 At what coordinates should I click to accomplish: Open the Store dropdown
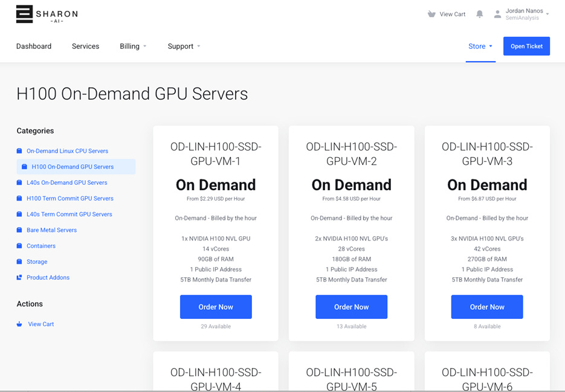[x=480, y=46]
